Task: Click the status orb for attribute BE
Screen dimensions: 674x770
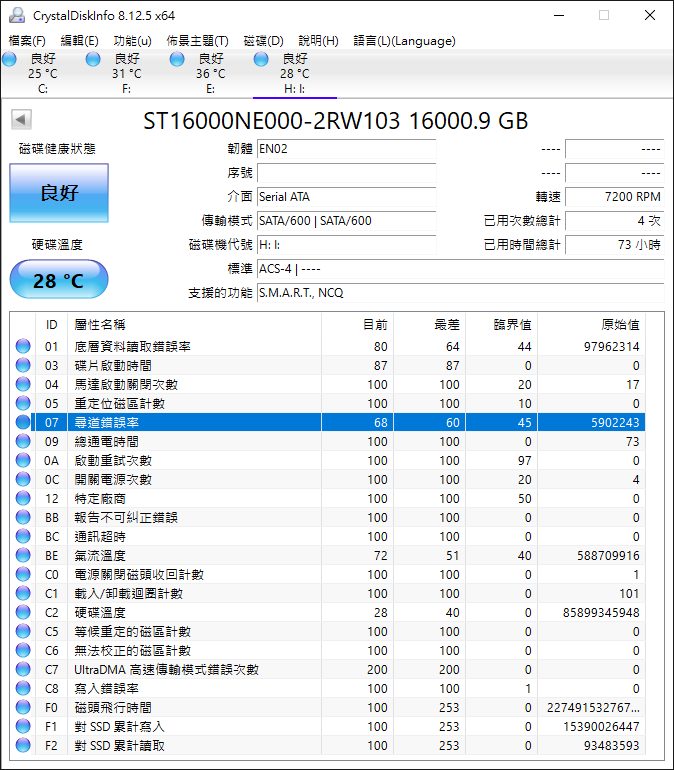Action: (x=23, y=555)
